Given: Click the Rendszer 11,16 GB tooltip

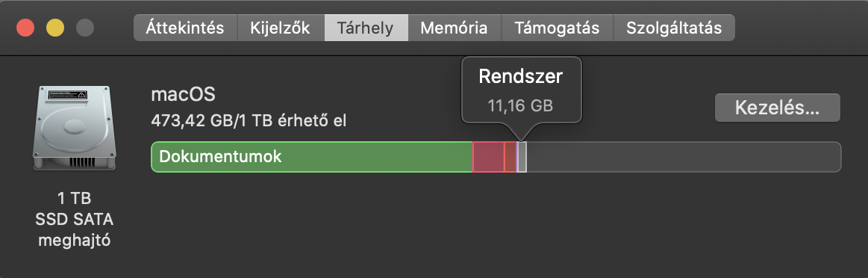Looking at the screenshot, I should (x=521, y=90).
